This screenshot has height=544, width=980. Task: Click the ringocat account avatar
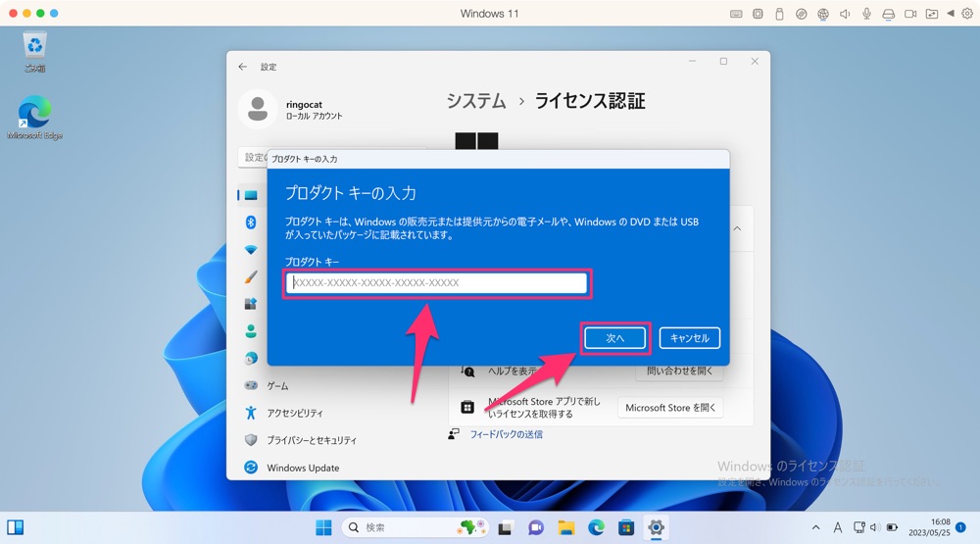click(258, 110)
